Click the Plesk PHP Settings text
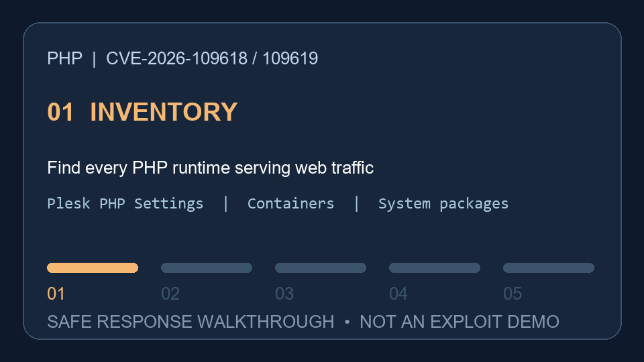The image size is (644, 362). pyautogui.click(x=125, y=204)
